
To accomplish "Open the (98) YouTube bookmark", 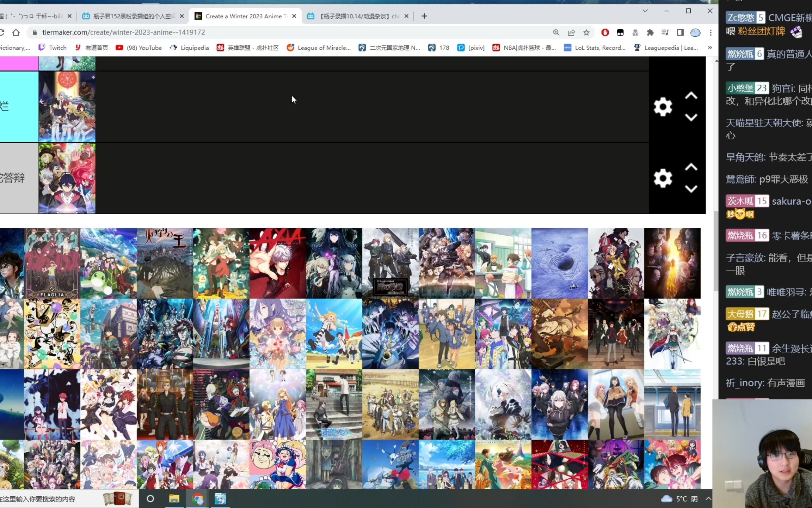I will click(x=139, y=48).
